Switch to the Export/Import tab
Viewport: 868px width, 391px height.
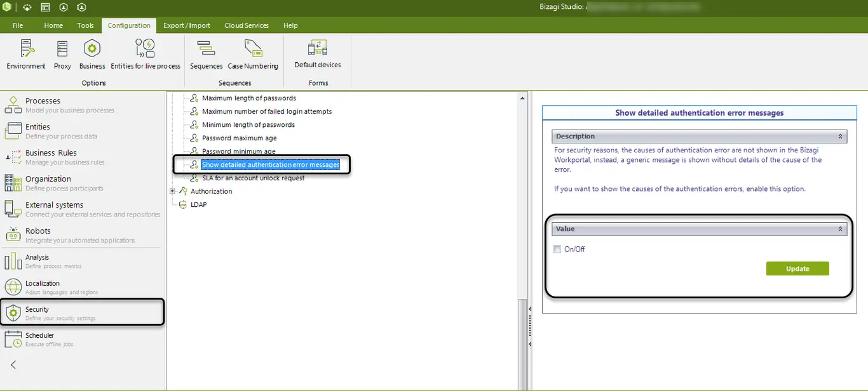pyautogui.click(x=187, y=25)
